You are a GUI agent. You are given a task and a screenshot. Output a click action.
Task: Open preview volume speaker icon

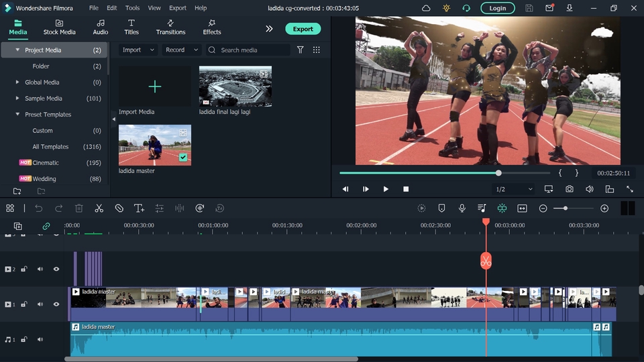[590, 189]
